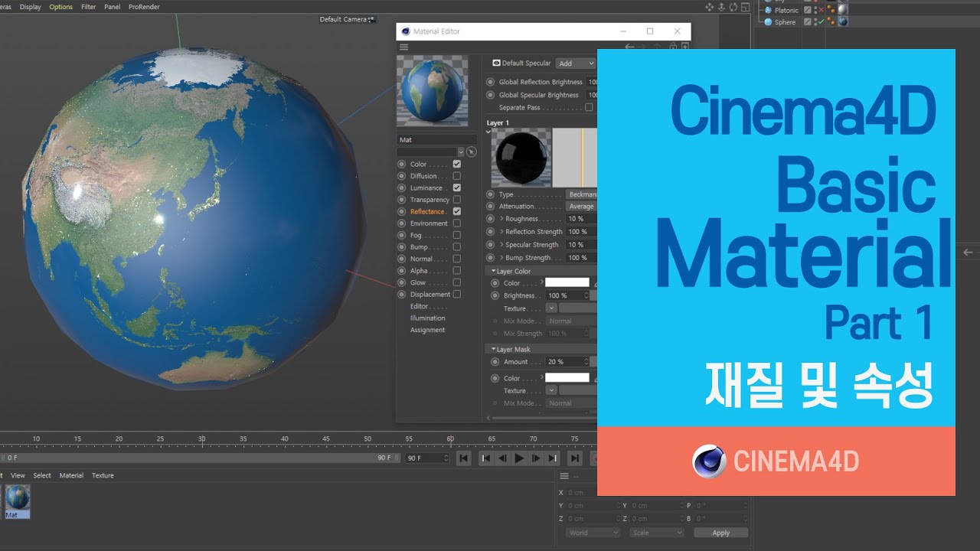Click viewport toggle layout icon
The height and width of the screenshot is (551, 980).
click(744, 7)
